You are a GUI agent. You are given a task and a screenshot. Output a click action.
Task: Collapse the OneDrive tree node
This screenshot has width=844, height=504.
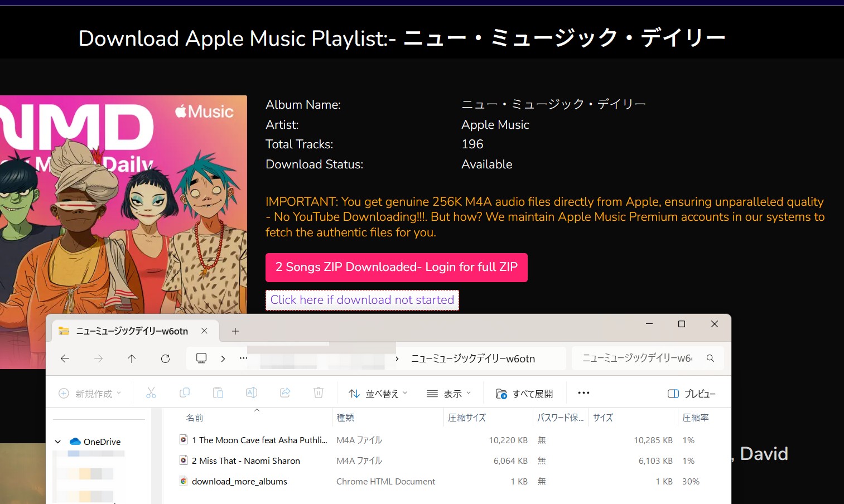(x=57, y=442)
